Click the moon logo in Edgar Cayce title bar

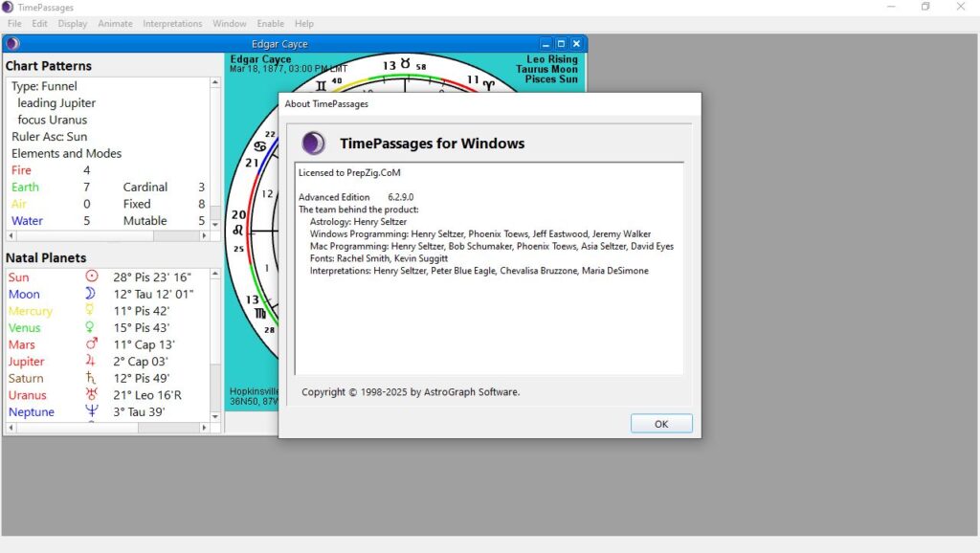coord(13,44)
